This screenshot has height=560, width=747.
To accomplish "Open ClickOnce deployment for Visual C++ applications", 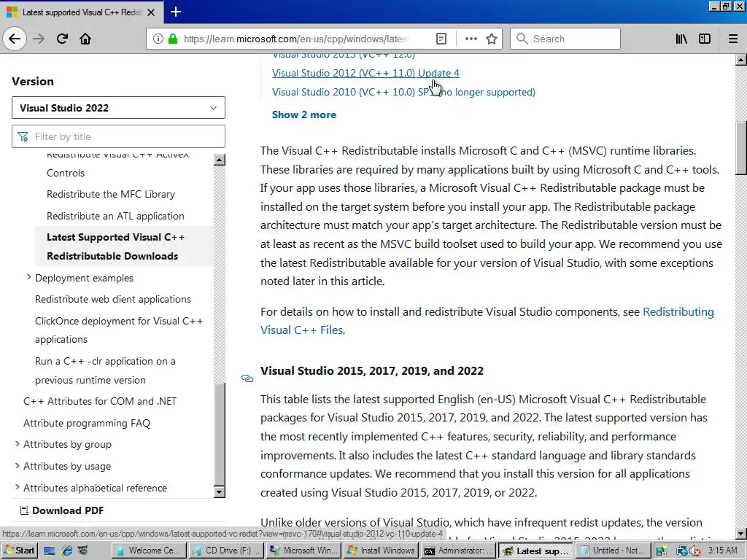I will point(119,330).
